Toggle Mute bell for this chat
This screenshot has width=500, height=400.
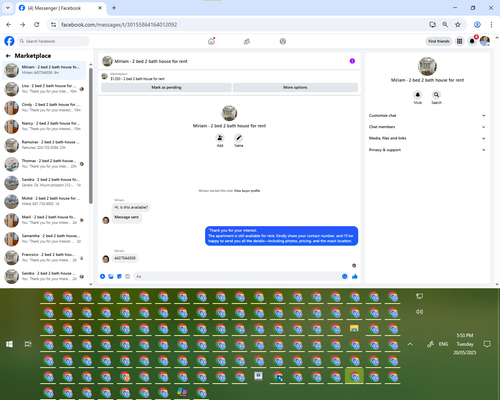[418, 95]
